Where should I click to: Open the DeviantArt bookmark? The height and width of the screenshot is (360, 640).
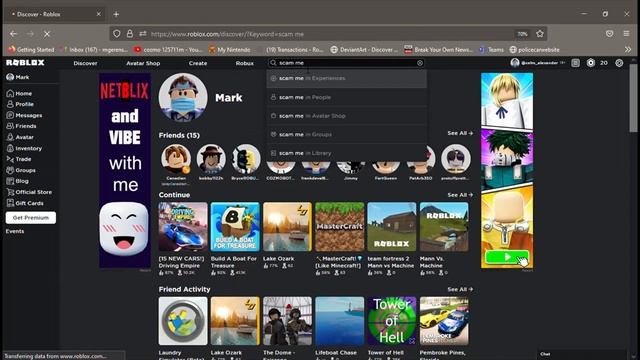(x=364, y=50)
